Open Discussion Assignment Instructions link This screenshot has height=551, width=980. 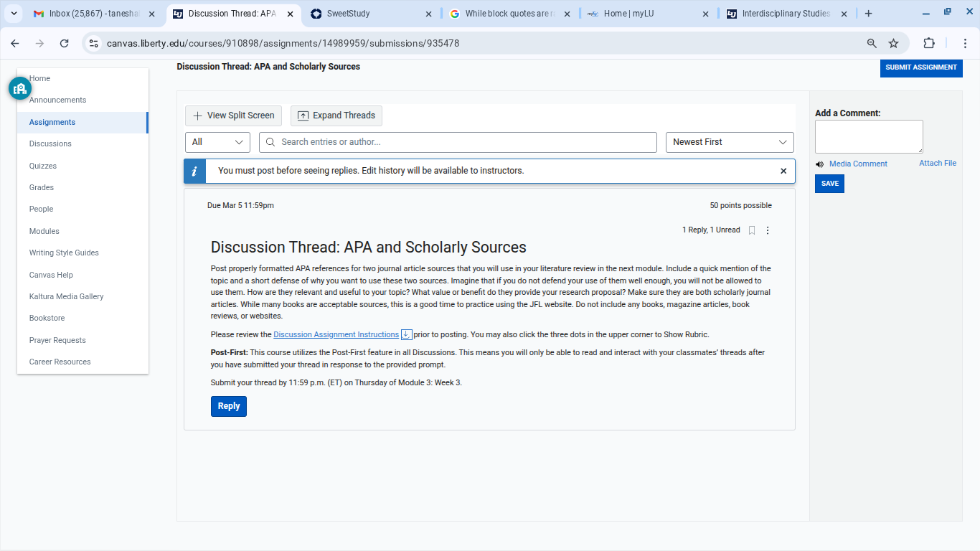point(336,334)
